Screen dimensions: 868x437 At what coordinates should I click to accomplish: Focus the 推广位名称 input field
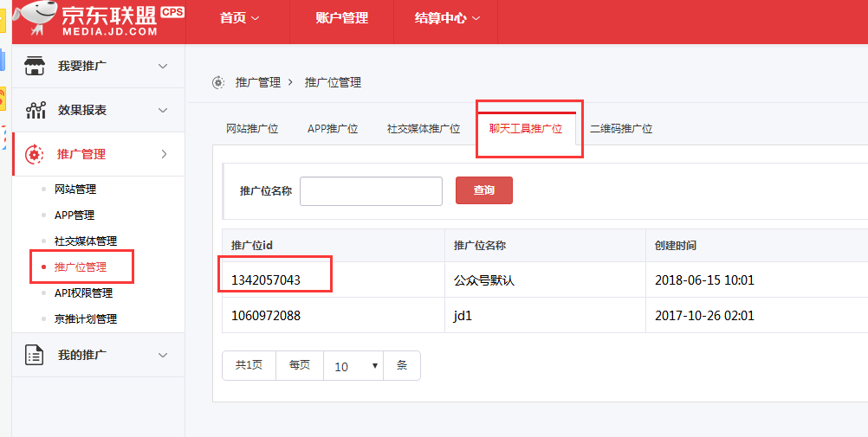pyautogui.click(x=371, y=191)
